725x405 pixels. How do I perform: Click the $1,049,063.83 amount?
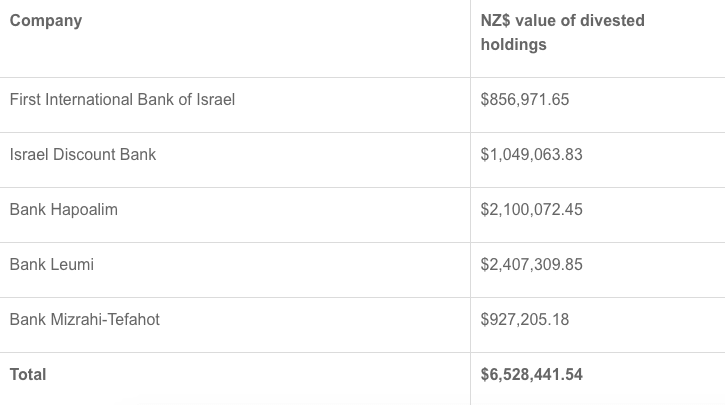(531, 155)
